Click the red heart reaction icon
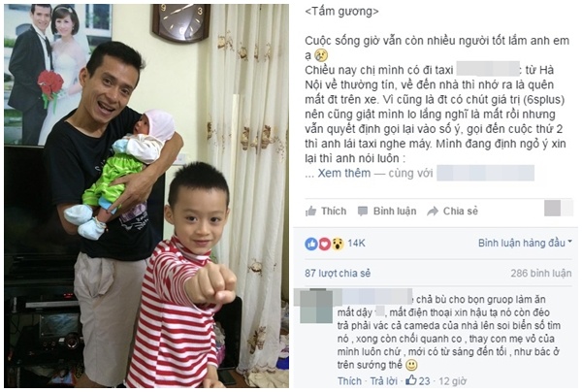582x392 pixels. click(324, 244)
